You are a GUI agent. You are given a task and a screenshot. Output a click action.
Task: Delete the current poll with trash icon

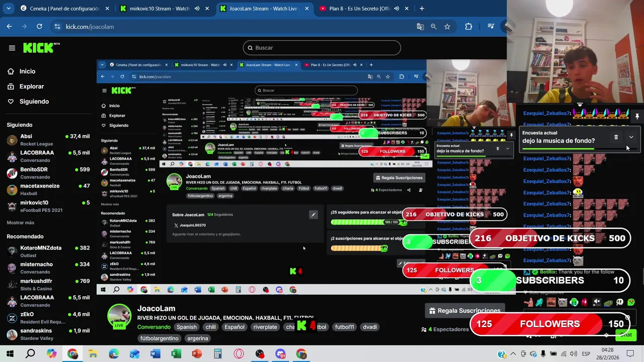click(x=616, y=137)
